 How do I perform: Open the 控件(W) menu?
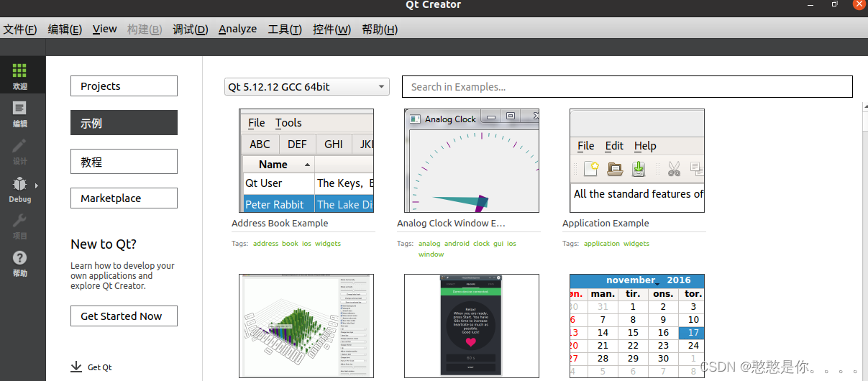[x=332, y=29]
